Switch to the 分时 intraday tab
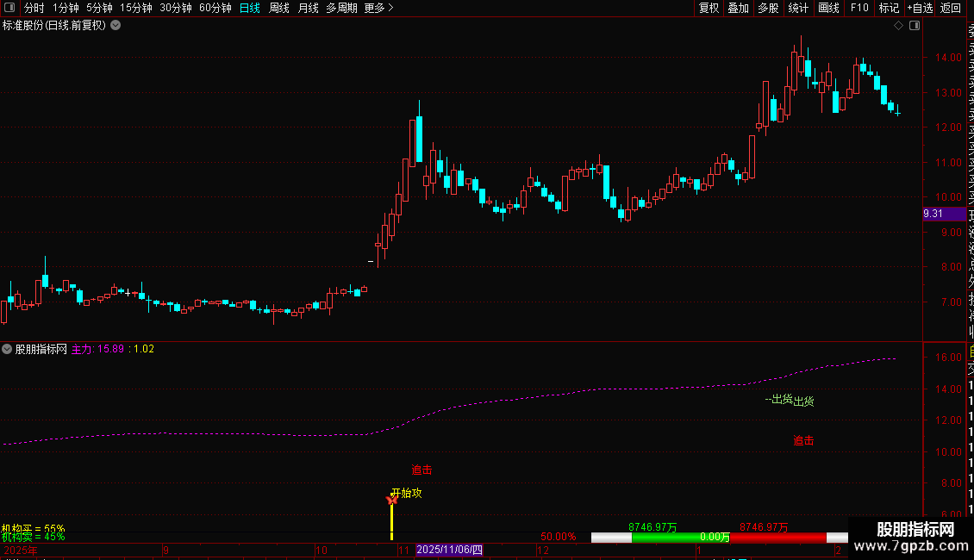974x560 pixels. pos(34,8)
